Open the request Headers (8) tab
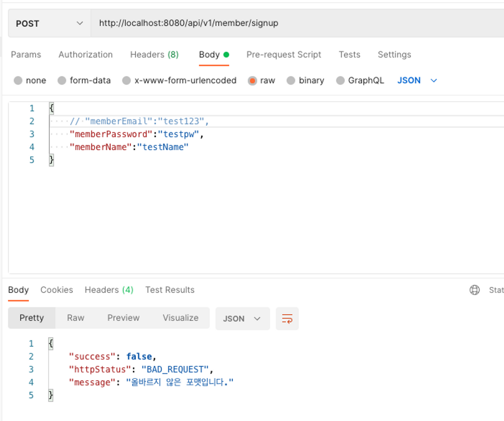The width and height of the screenshot is (504, 421). 154,55
